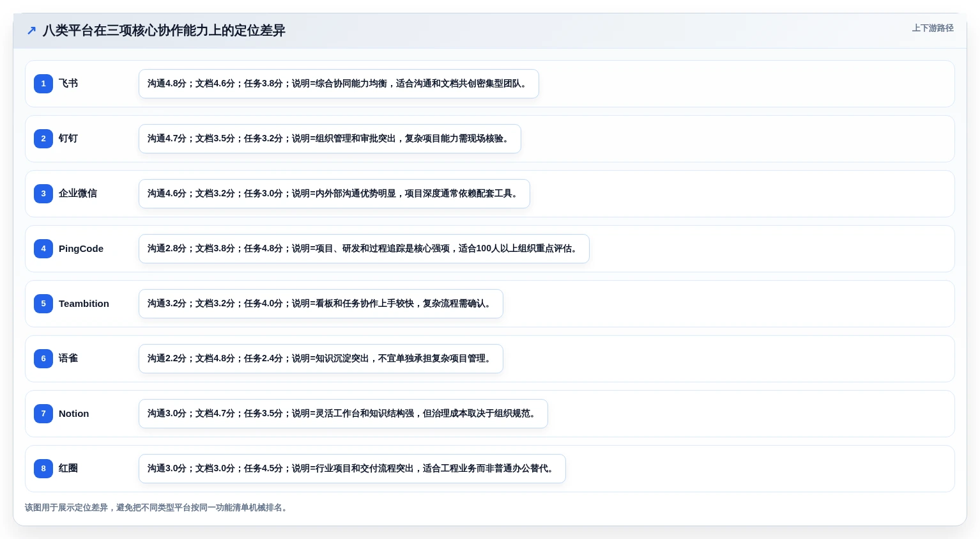Viewport: 980px width, 539px height.
Task: Click the 上下游路径 label
Action: point(933,28)
